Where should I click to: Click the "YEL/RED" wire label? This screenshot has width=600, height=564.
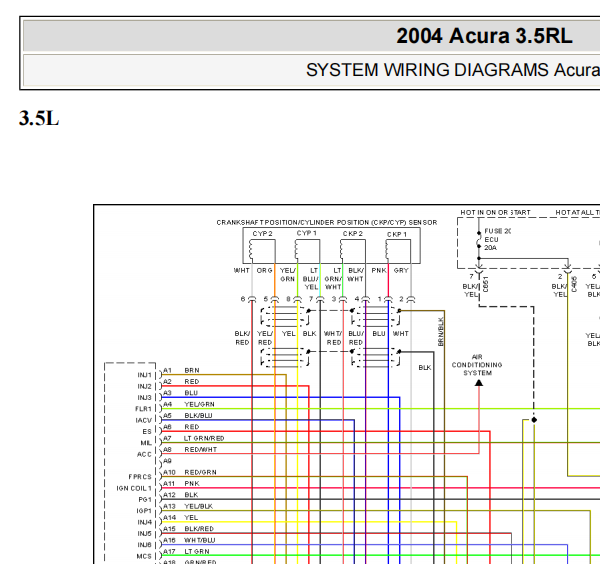point(265,338)
